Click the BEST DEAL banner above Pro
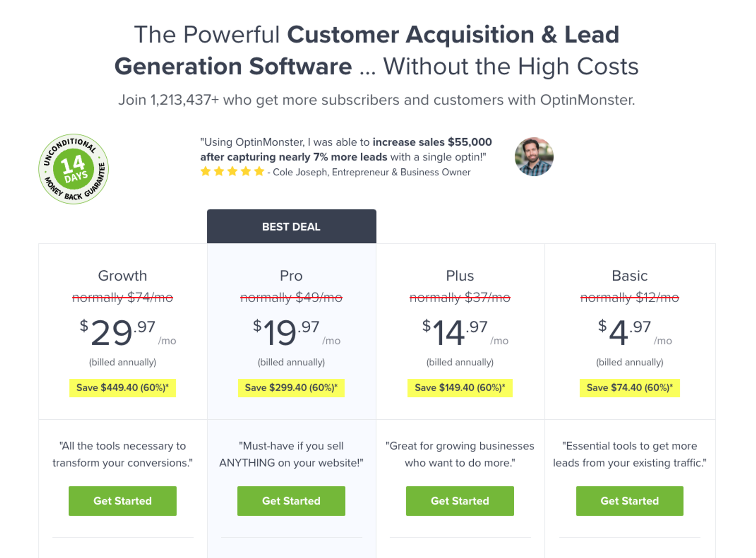The image size is (756, 558). [291, 226]
